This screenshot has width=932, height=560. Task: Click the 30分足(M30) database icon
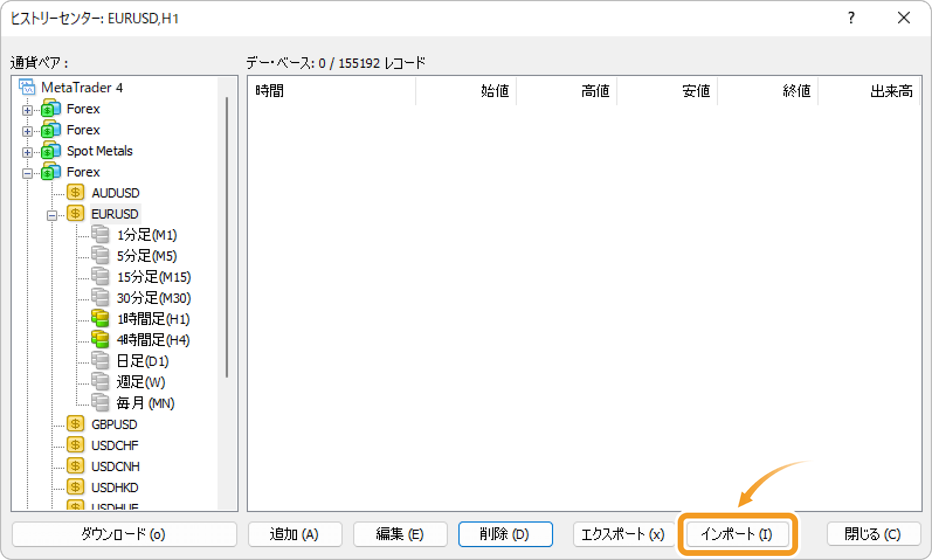(x=100, y=298)
